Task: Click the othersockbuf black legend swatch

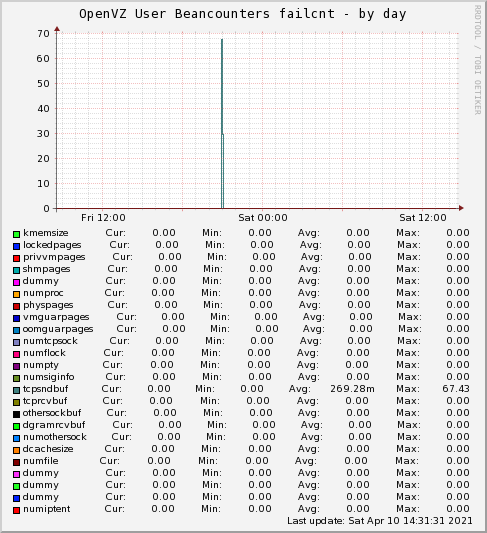Action: 16,415
